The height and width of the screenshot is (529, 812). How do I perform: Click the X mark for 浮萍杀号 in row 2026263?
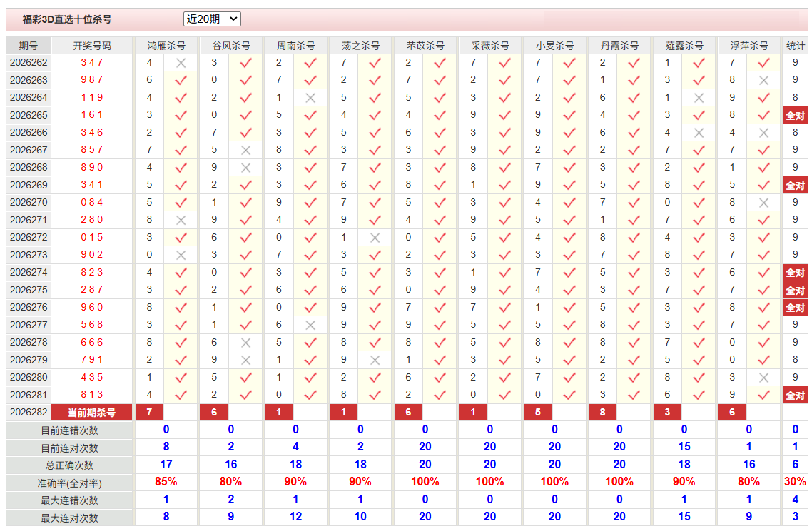click(x=763, y=80)
